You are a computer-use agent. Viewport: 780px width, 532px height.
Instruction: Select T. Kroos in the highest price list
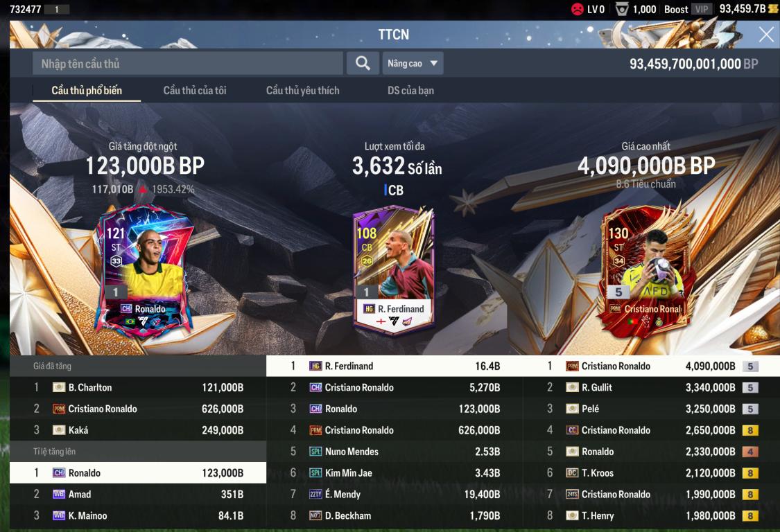pyautogui.click(x=651, y=473)
